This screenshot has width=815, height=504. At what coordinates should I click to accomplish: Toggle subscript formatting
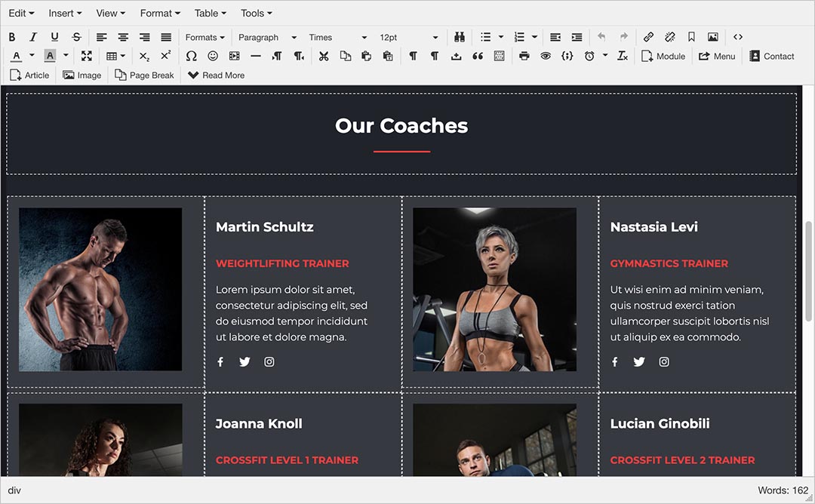tap(144, 56)
